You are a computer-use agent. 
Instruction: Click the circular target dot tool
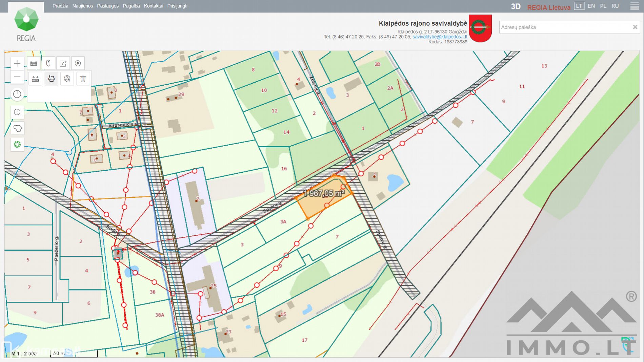pos(78,63)
